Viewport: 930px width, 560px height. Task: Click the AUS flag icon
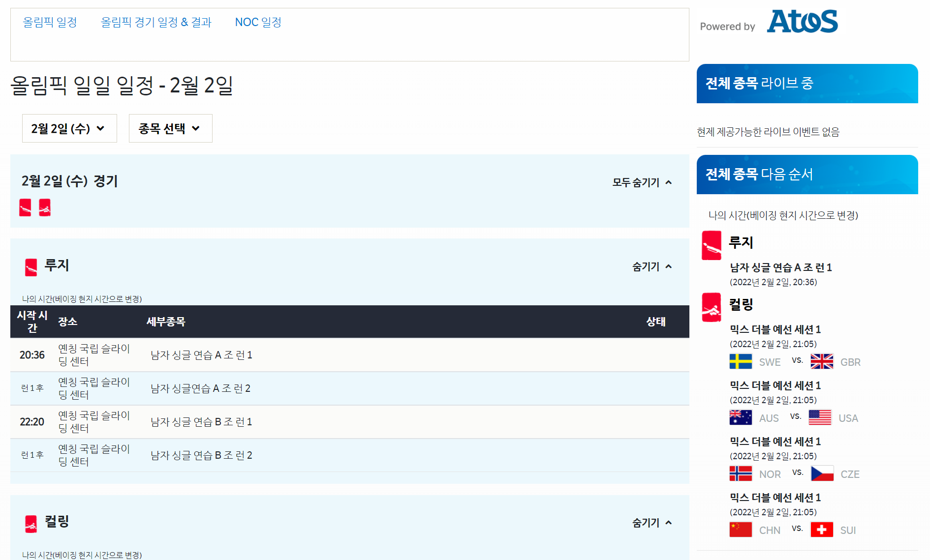(741, 417)
